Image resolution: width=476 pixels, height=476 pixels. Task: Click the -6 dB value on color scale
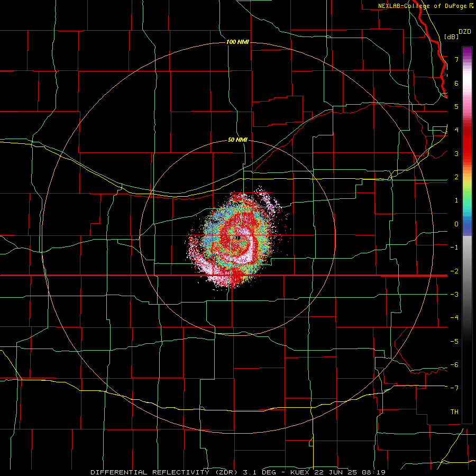pos(454,364)
